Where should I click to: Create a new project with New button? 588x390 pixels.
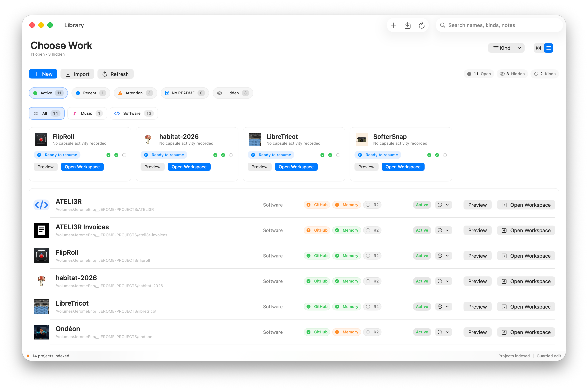coord(43,74)
